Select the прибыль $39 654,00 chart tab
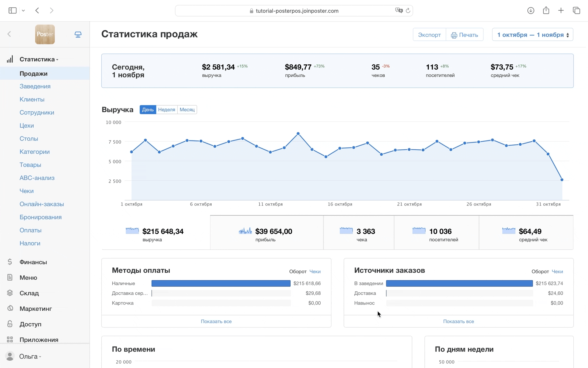Viewport: 588px width, 368px height. pos(266,233)
